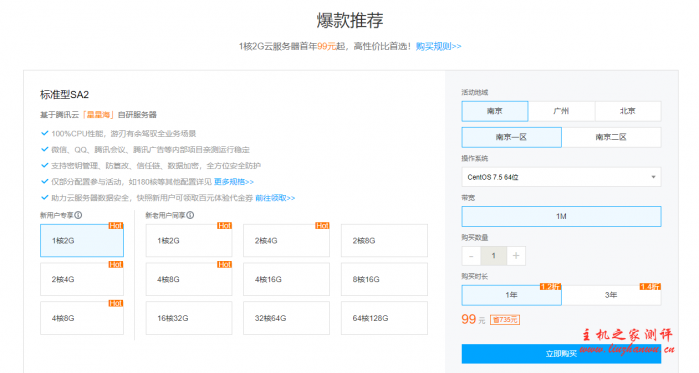Click the quantity input field showing 1
This screenshot has height=373, width=699.
493,256
